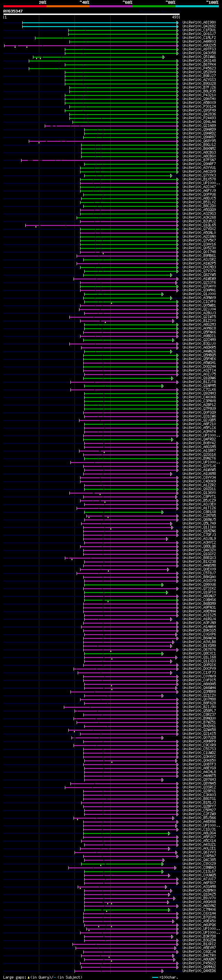
Task: Select the UniRef100_Q2CHM9 label
Action: (199, 340)
